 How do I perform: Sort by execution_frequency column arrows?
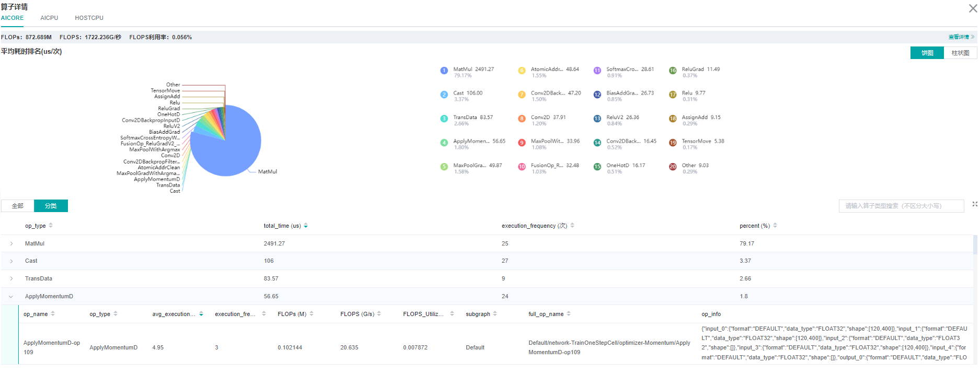coord(572,226)
